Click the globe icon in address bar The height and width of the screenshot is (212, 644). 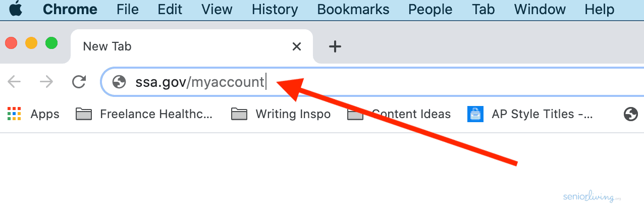[x=119, y=82]
